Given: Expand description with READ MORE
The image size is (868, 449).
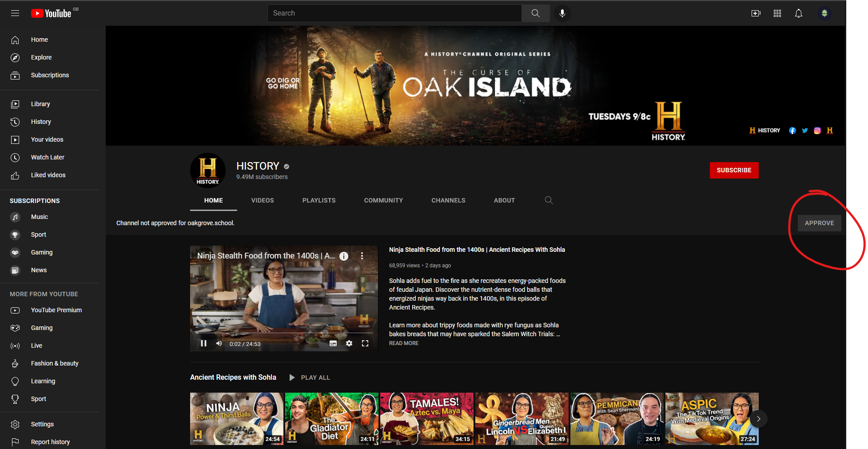Looking at the screenshot, I should (x=404, y=343).
